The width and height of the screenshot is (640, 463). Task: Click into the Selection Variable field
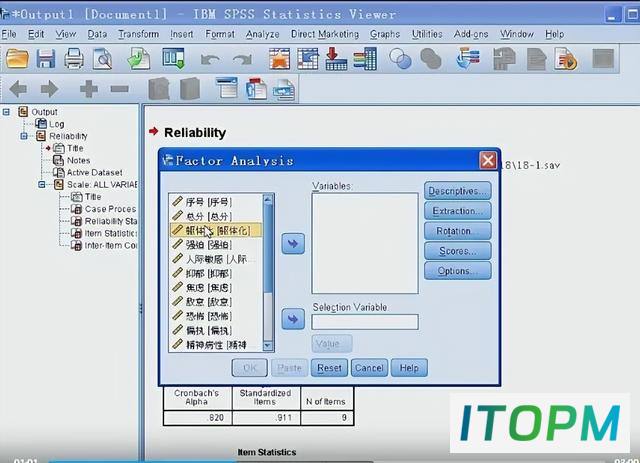coord(365,322)
